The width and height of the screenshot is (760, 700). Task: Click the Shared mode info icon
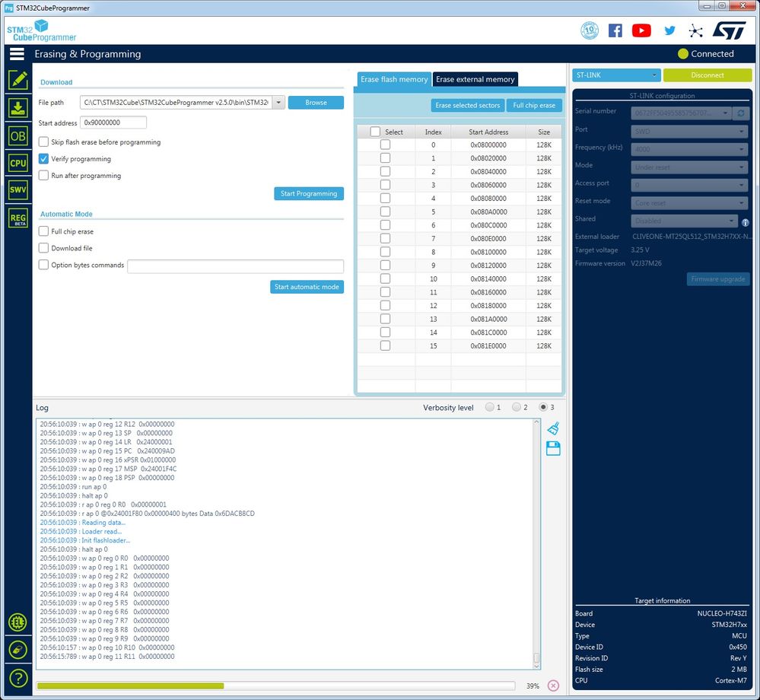[745, 222]
